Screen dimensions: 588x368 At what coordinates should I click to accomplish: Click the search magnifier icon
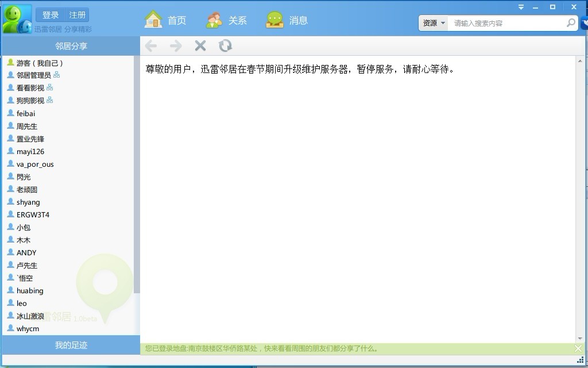tap(571, 23)
